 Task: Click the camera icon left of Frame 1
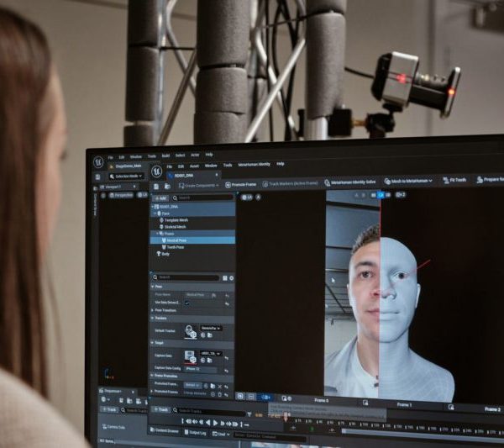pos(365,403)
